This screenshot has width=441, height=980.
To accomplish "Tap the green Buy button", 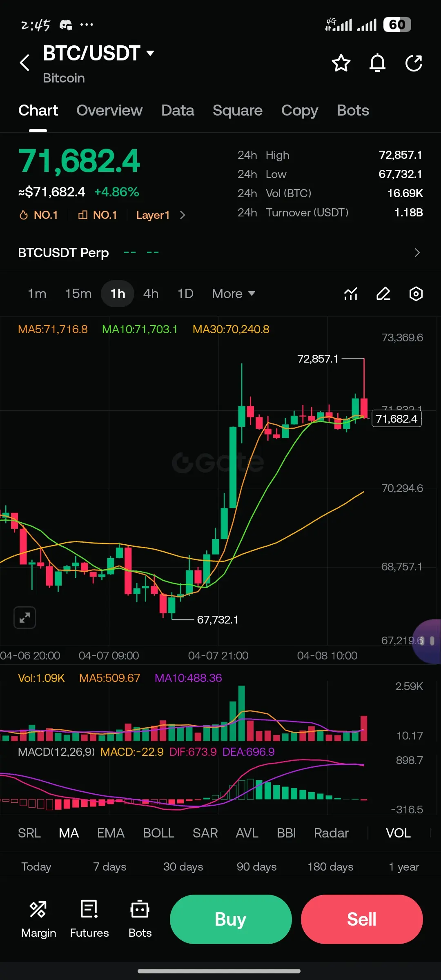I will 231,919.
